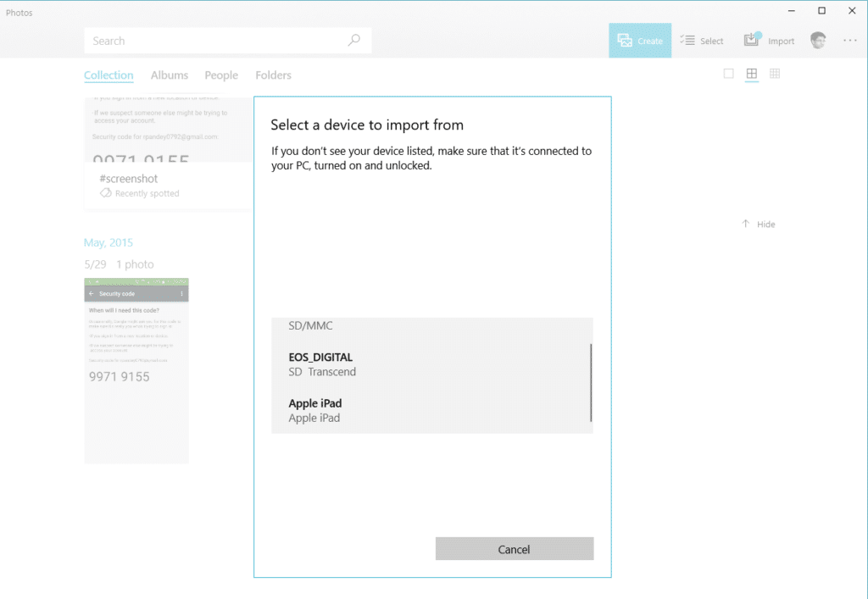This screenshot has height=599, width=868.
Task: Open the user profile avatar
Action: [x=818, y=41]
